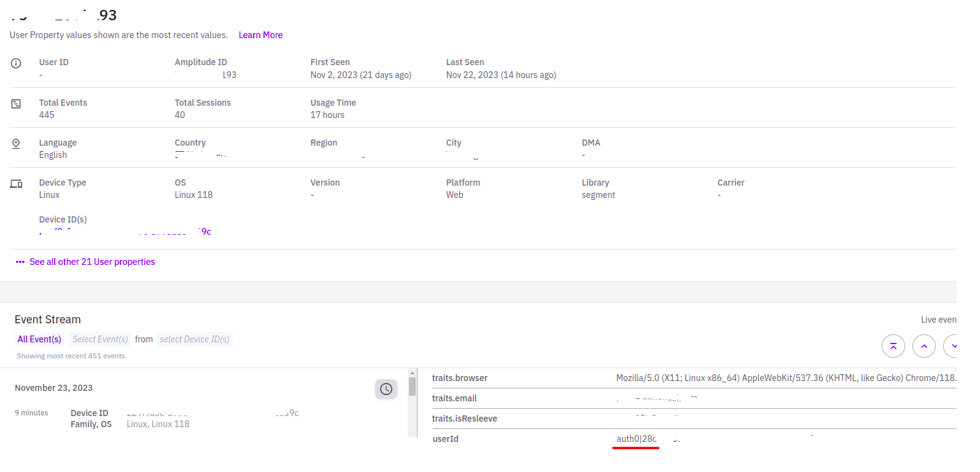Screen dimensions: 980x472
Task: Click the event stream scrollbar thumb
Action: point(412,386)
